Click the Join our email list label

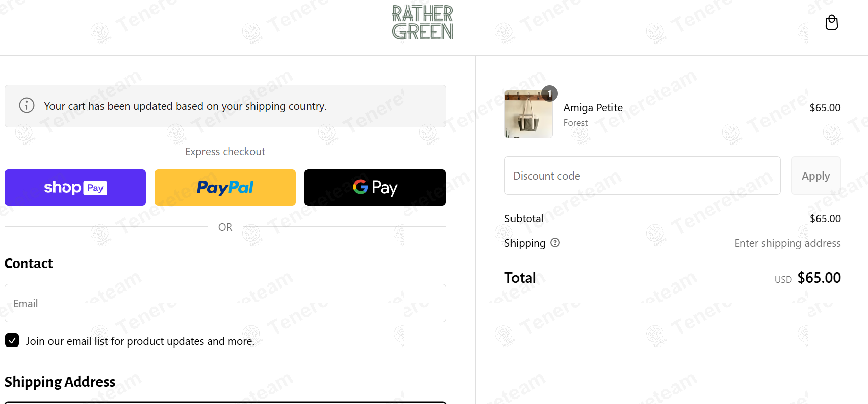140,341
